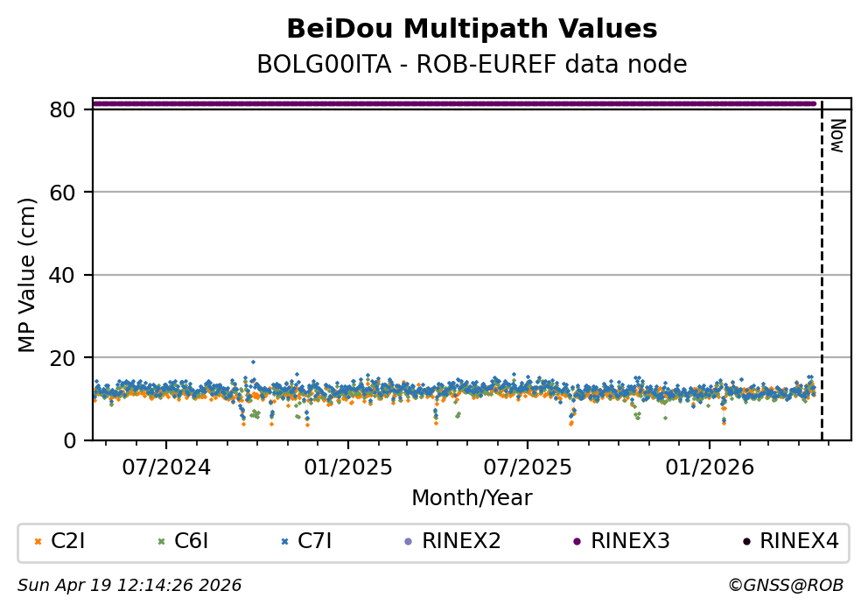Click the 07/2024 x-axis tick label
The width and height of the screenshot is (868, 612).
(x=167, y=468)
